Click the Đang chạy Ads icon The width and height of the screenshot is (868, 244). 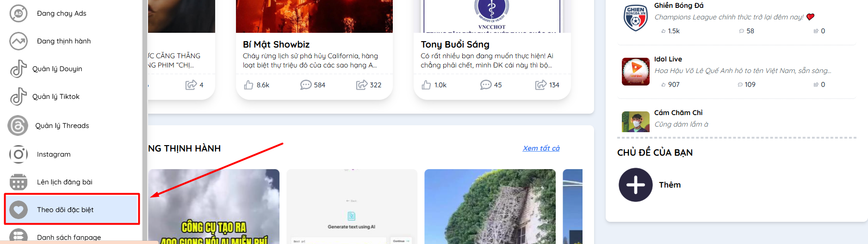point(19,13)
